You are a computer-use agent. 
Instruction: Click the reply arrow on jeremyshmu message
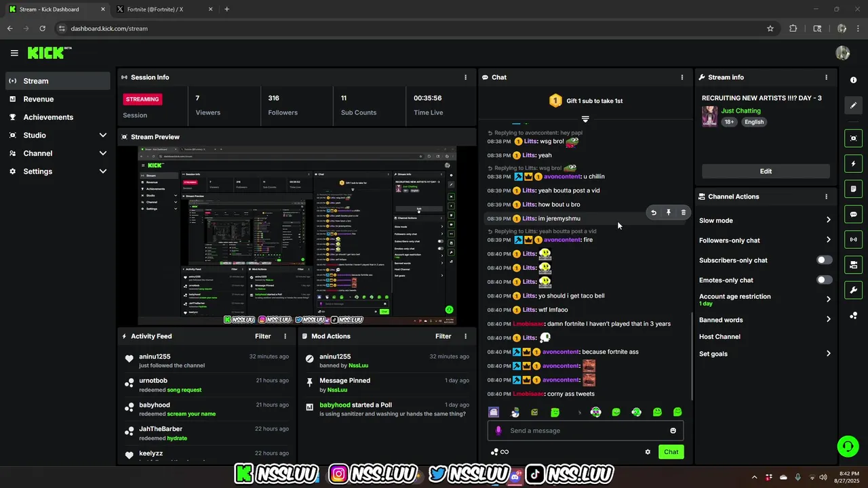point(654,213)
